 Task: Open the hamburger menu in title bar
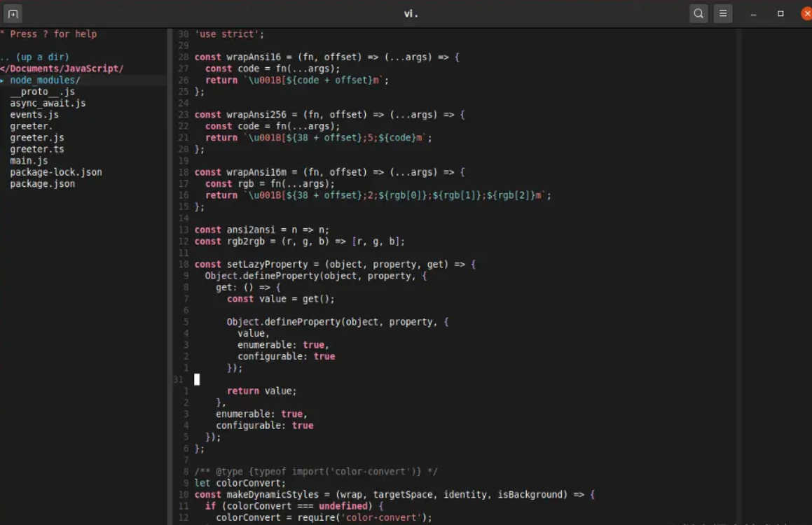click(723, 14)
